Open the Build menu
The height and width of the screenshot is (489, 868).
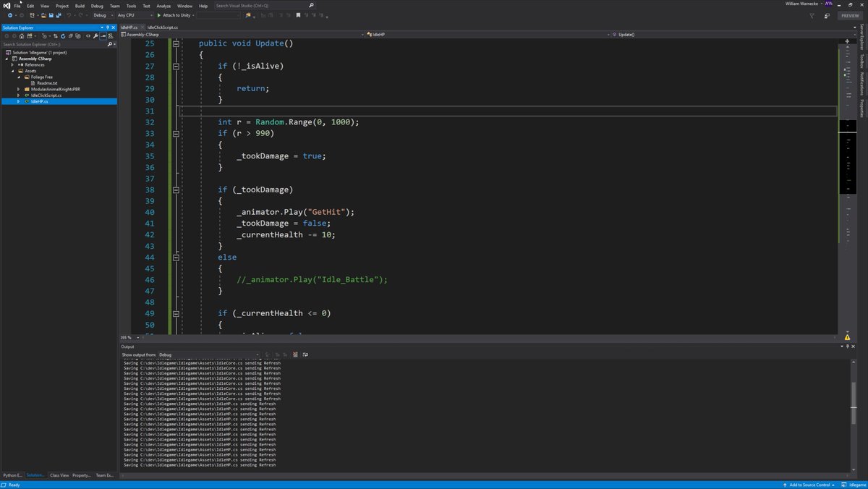[80, 6]
